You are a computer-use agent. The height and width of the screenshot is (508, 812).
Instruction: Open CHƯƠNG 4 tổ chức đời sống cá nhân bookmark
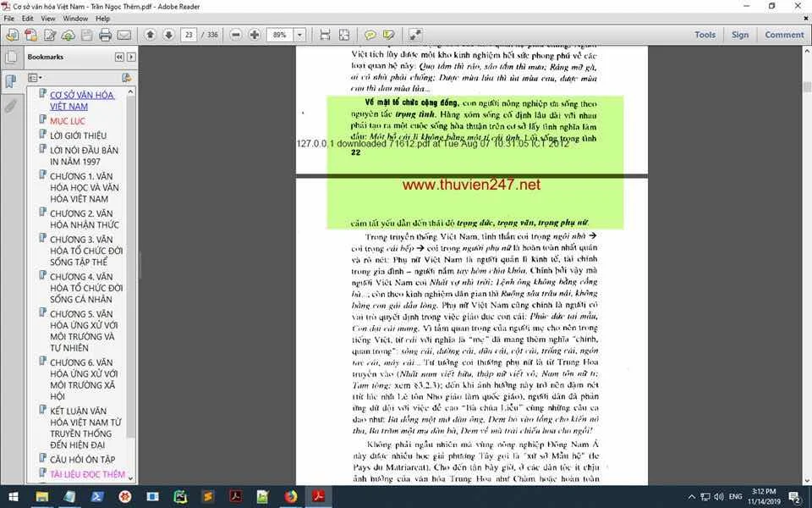86,288
